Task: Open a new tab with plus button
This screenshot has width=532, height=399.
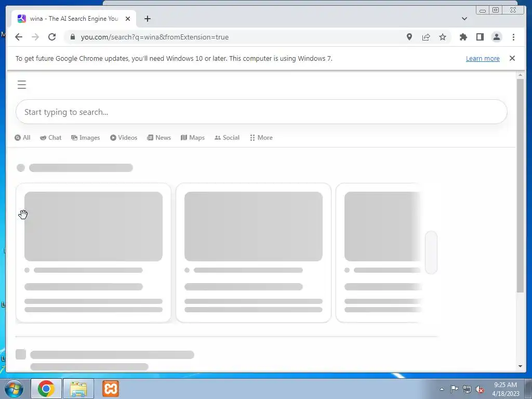Action: [x=147, y=19]
